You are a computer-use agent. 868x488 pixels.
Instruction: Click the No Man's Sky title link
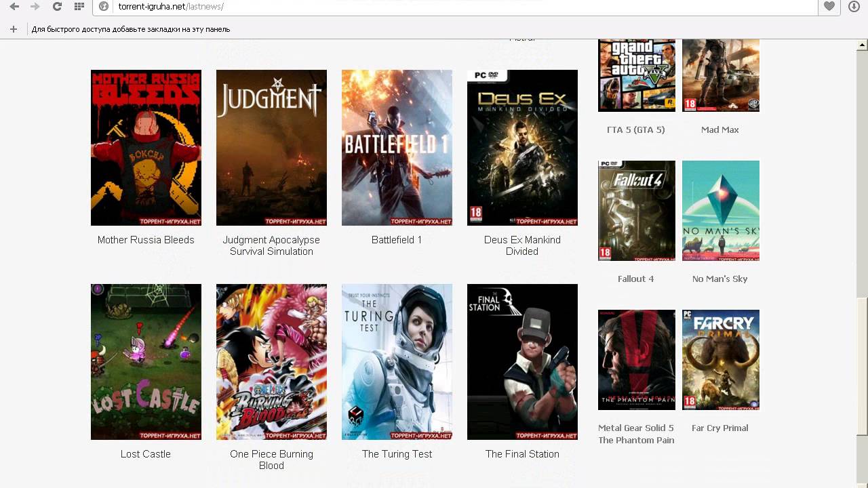720,279
